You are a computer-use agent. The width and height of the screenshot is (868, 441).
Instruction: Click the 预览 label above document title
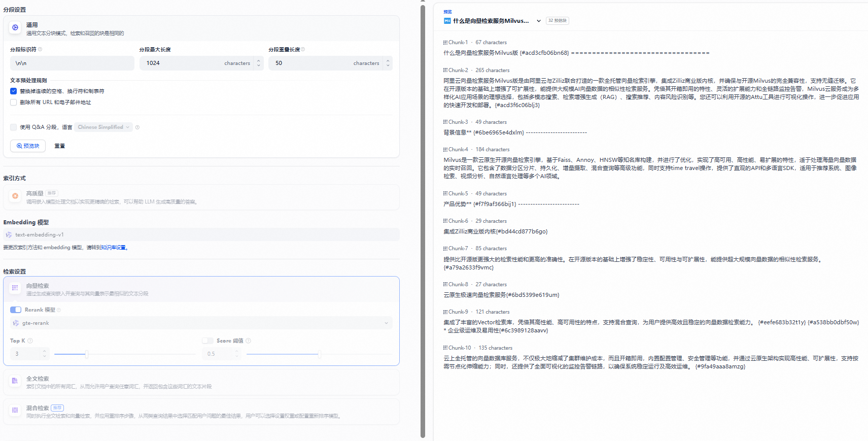(x=447, y=12)
